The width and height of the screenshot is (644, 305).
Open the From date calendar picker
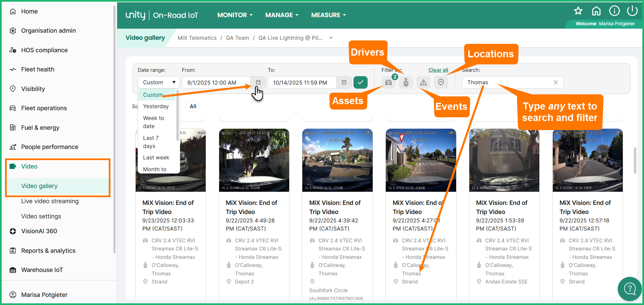point(258,83)
